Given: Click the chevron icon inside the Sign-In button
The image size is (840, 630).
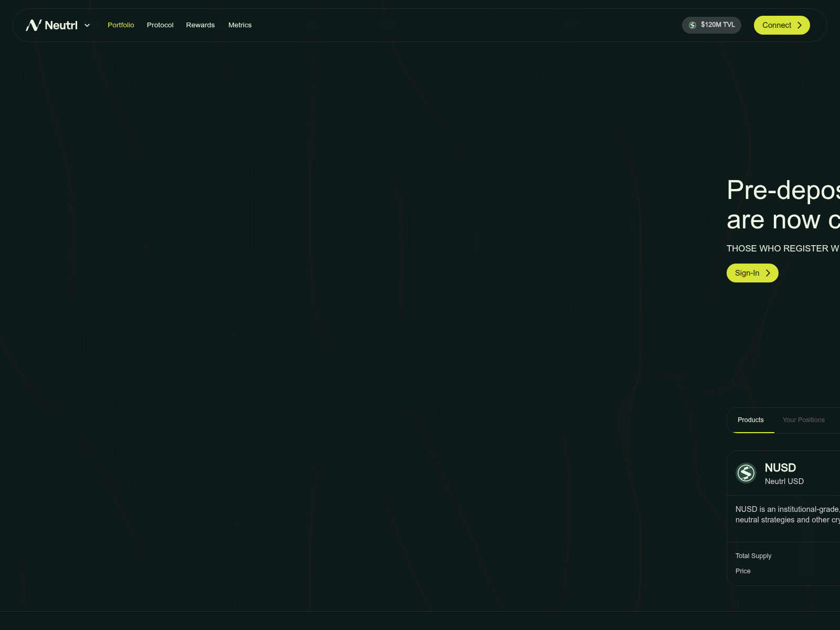Looking at the screenshot, I should tap(768, 273).
